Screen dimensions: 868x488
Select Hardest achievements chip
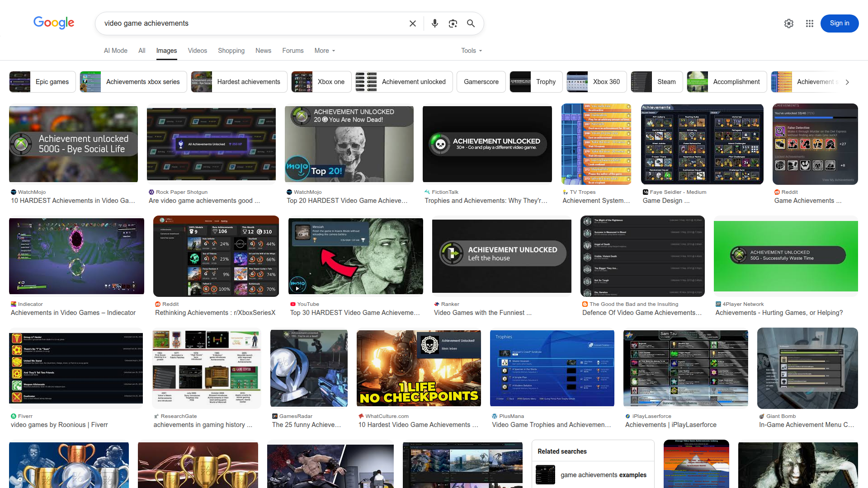239,82
